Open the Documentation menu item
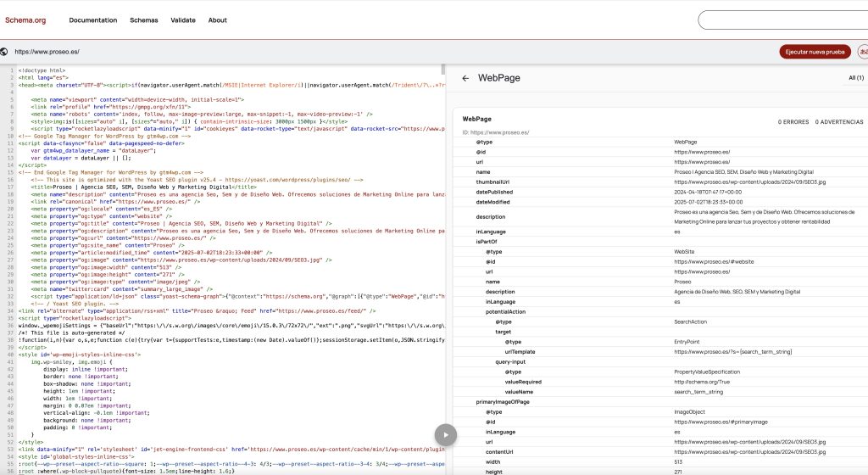868x475 pixels. [93, 20]
